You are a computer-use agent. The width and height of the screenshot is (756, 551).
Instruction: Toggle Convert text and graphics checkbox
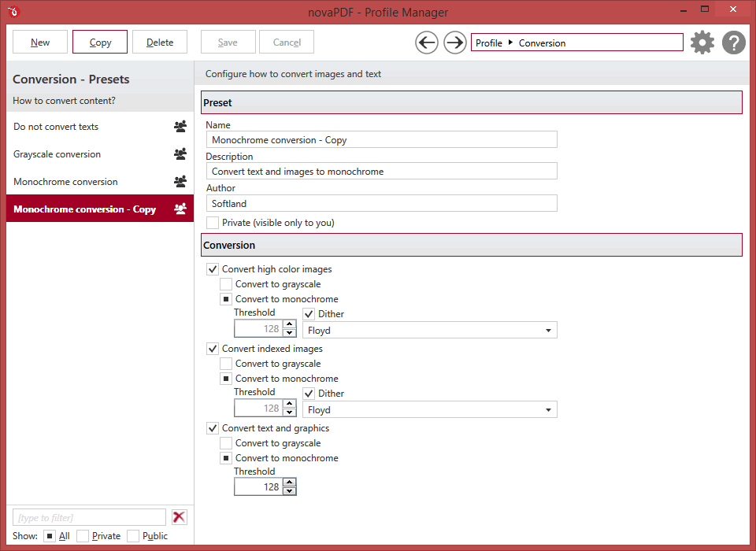pos(212,428)
